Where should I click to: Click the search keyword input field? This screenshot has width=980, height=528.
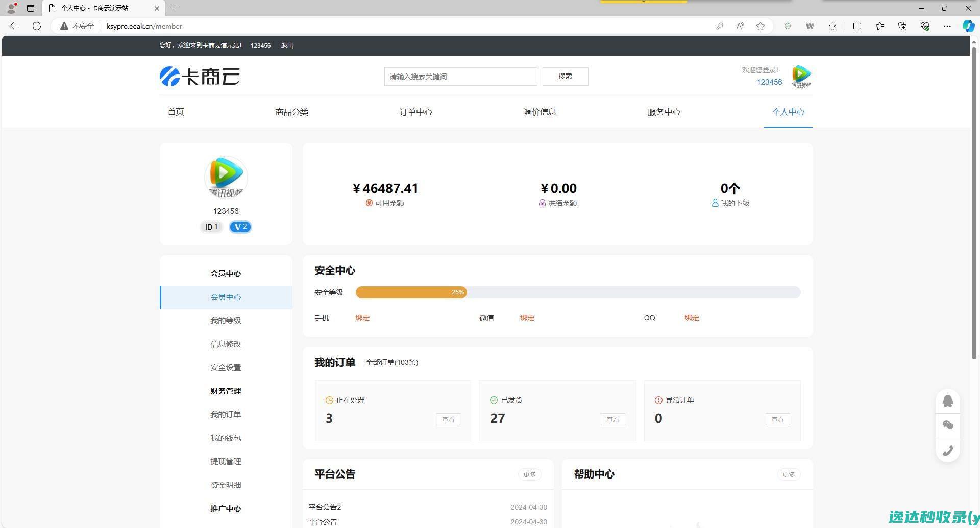coord(460,77)
